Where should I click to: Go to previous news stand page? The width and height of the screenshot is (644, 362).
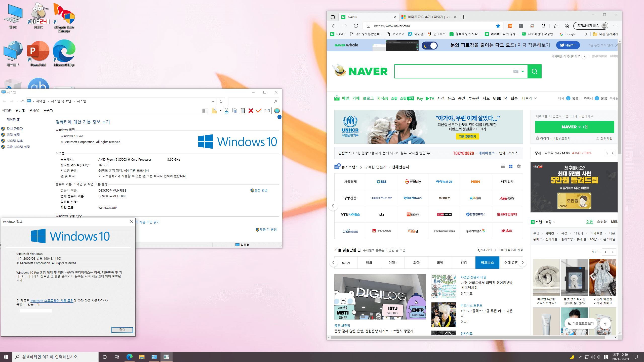coord(333,206)
